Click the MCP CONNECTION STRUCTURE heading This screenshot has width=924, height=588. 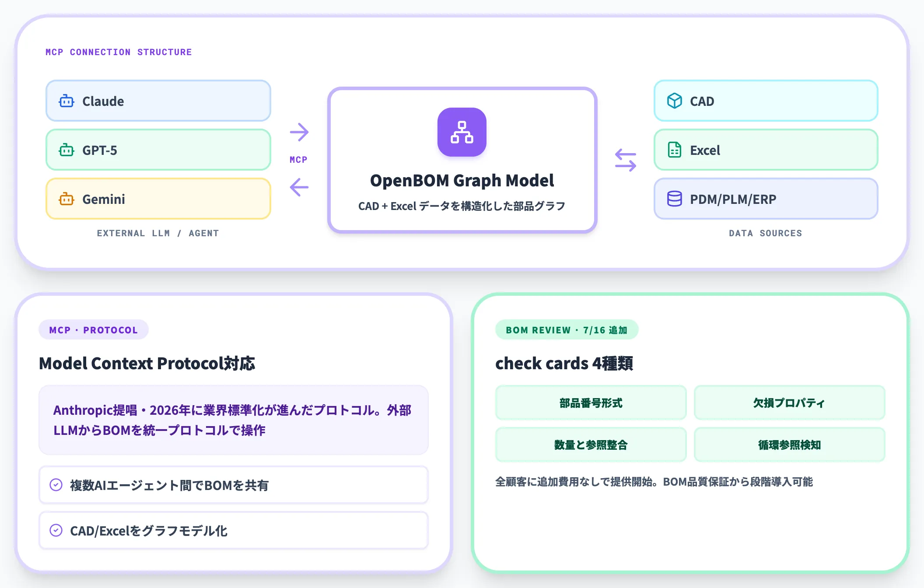[119, 52]
